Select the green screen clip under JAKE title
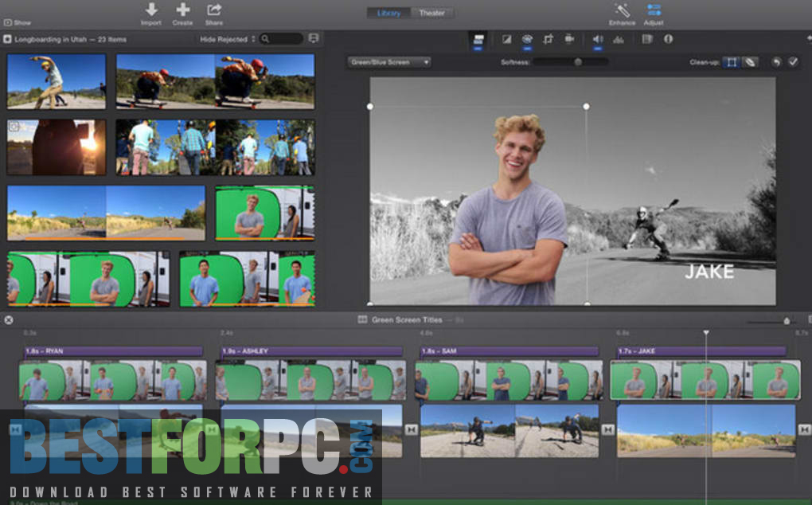Screen dimensions: 812x505 [705, 381]
